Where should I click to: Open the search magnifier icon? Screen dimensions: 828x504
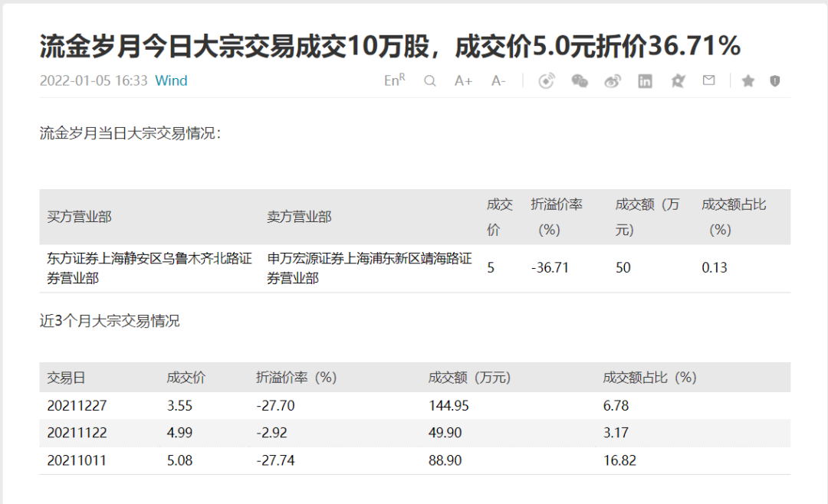429,80
